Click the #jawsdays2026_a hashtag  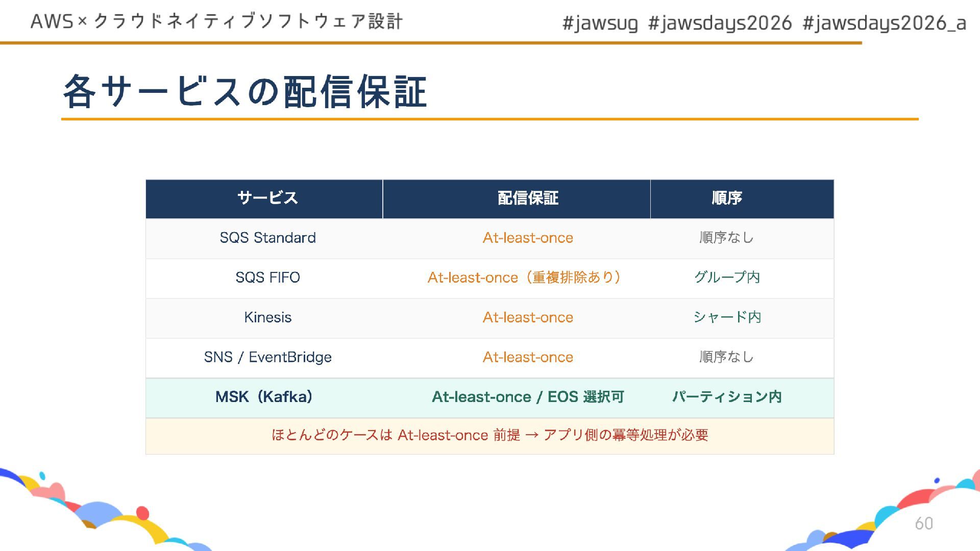coord(884,23)
